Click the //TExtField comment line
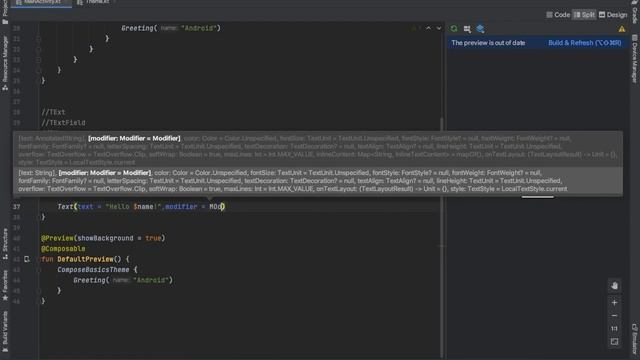640x360 pixels. (63, 122)
